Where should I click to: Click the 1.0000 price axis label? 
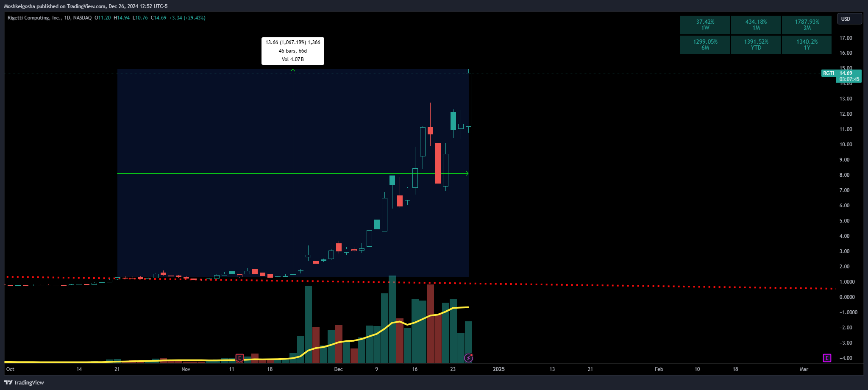pos(847,282)
